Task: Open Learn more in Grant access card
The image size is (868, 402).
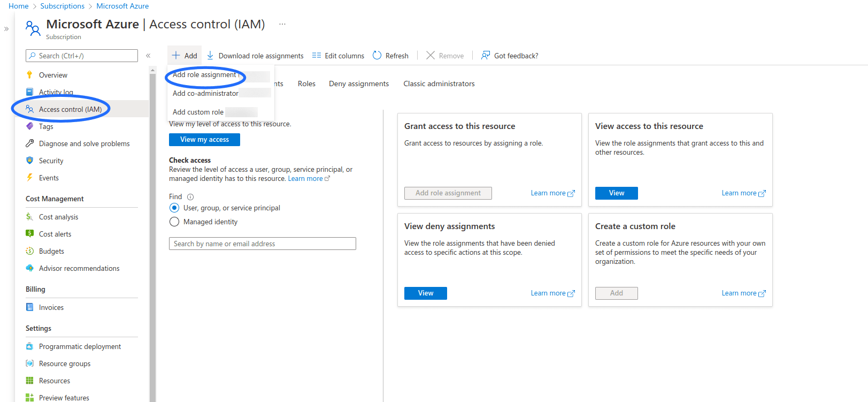Action: click(x=552, y=193)
